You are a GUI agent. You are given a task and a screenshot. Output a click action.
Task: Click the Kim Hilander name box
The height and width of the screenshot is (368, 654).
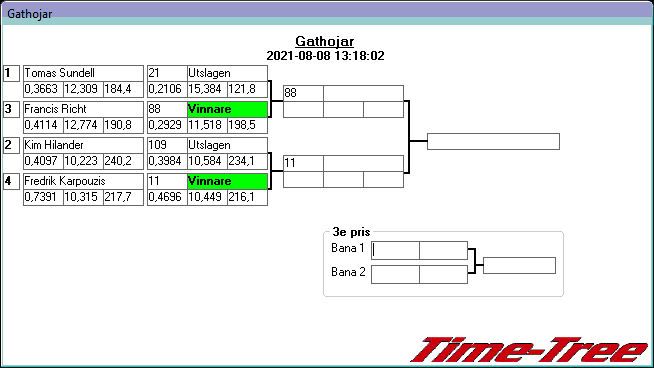(83, 145)
